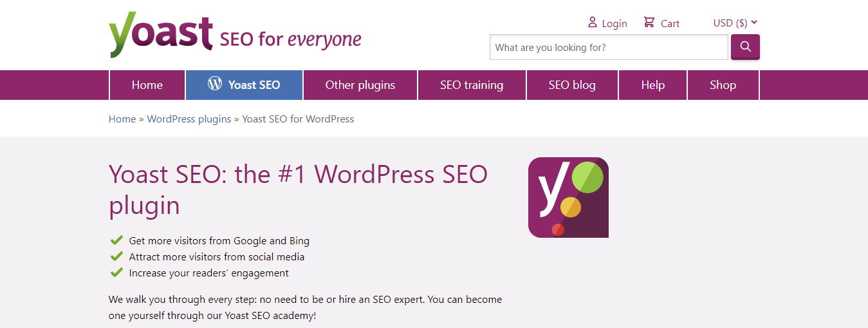
Task: Open the USD ($) currency dropdown
Action: click(730, 23)
